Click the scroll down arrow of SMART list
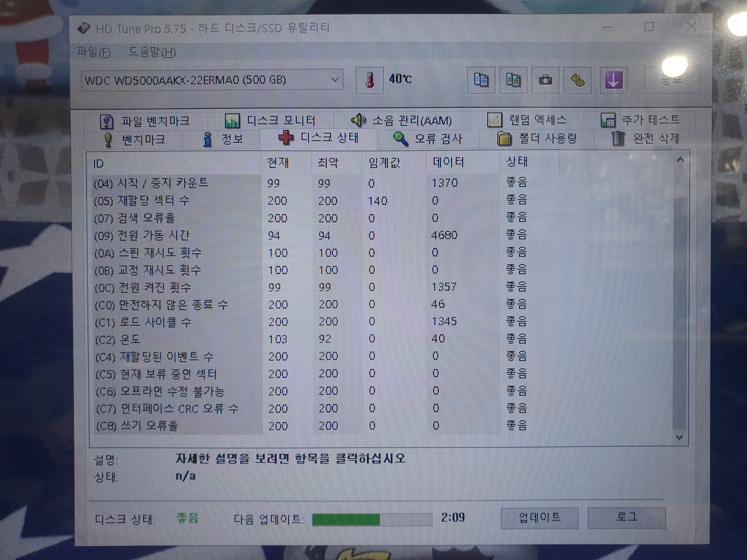Screen dimensions: 747x560 (680, 437)
